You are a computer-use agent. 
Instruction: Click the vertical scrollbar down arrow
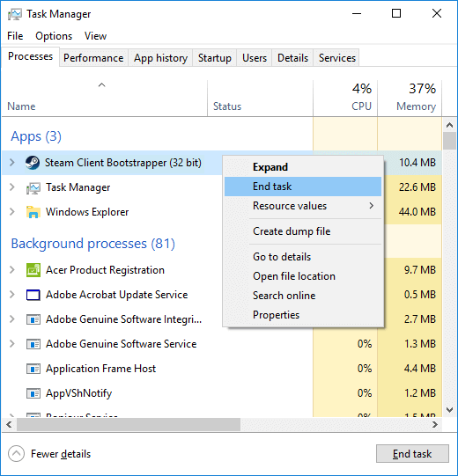click(x=449, y=410)
